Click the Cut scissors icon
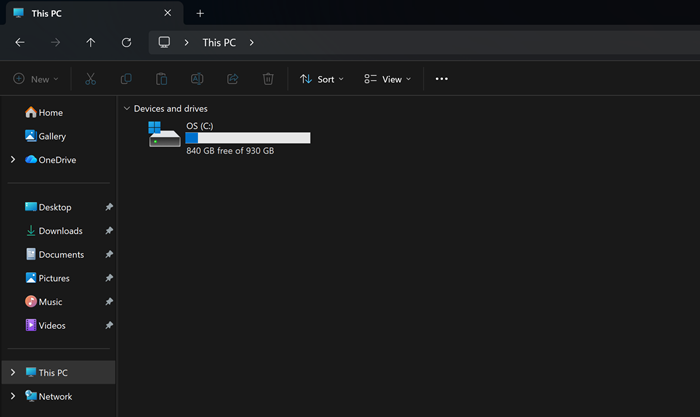The height and width of the screenshot is (417, 700). point(90,79)
